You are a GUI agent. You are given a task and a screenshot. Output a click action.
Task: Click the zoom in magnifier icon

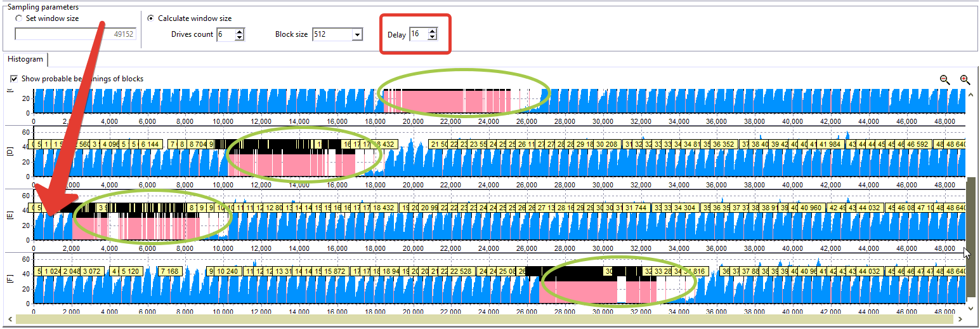click(x=965, y=79)
